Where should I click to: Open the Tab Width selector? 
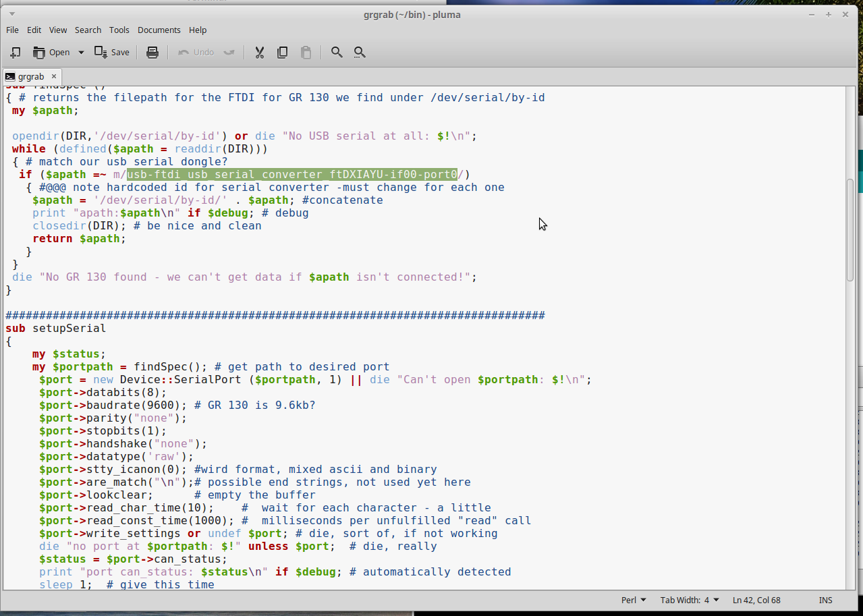[x=690, y=600]
